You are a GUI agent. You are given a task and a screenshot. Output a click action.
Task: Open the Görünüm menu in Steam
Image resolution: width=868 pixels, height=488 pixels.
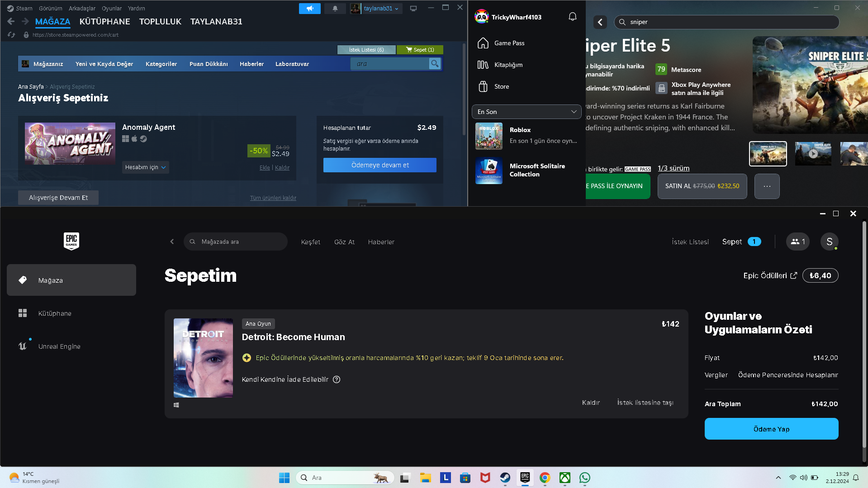[x=51, y=9]
